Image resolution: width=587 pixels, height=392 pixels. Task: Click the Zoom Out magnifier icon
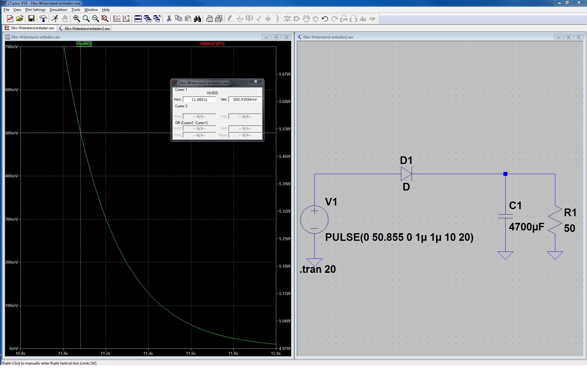[95, 19]
